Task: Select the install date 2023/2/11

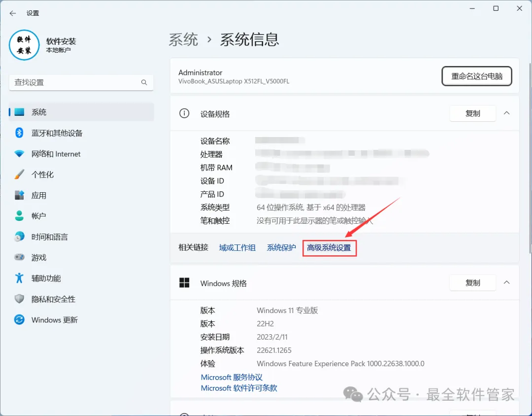Action: 272,337
